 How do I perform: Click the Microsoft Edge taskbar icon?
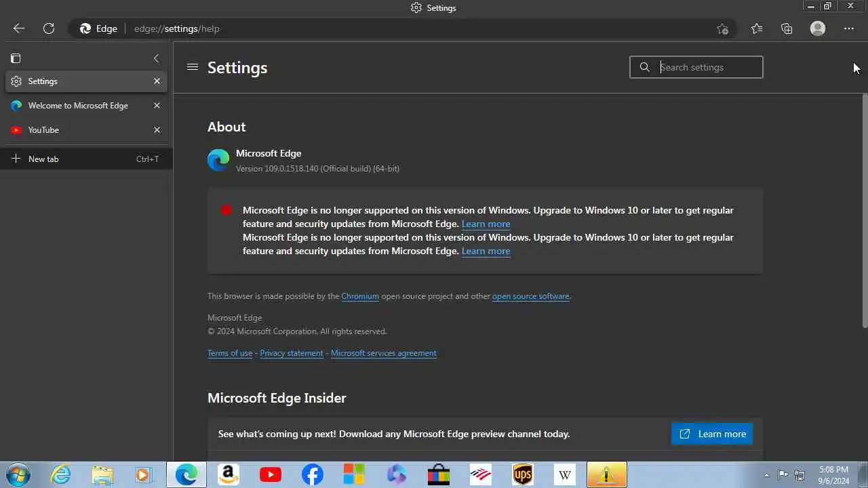point(186,474)
